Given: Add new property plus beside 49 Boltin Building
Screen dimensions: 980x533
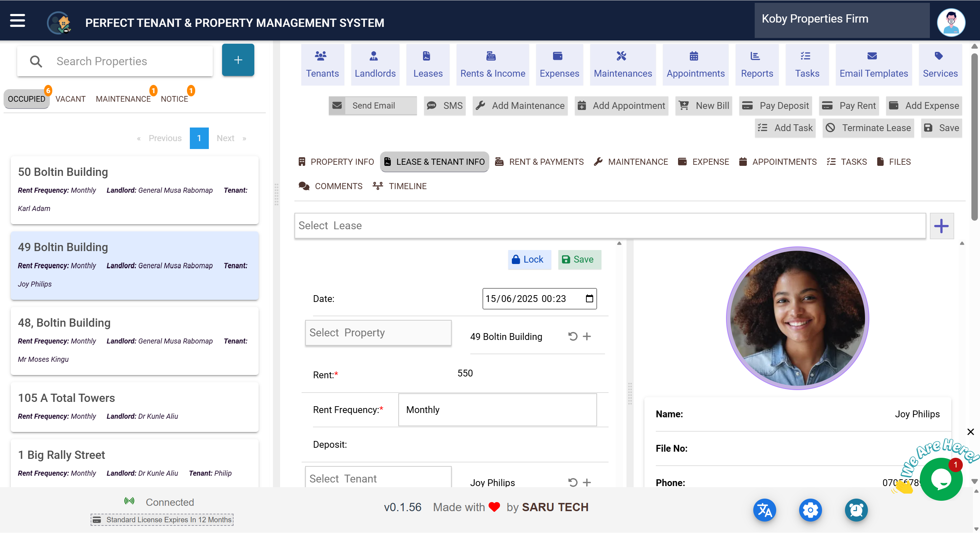Looking at the screenshot, I should click(x=587, y=336).
